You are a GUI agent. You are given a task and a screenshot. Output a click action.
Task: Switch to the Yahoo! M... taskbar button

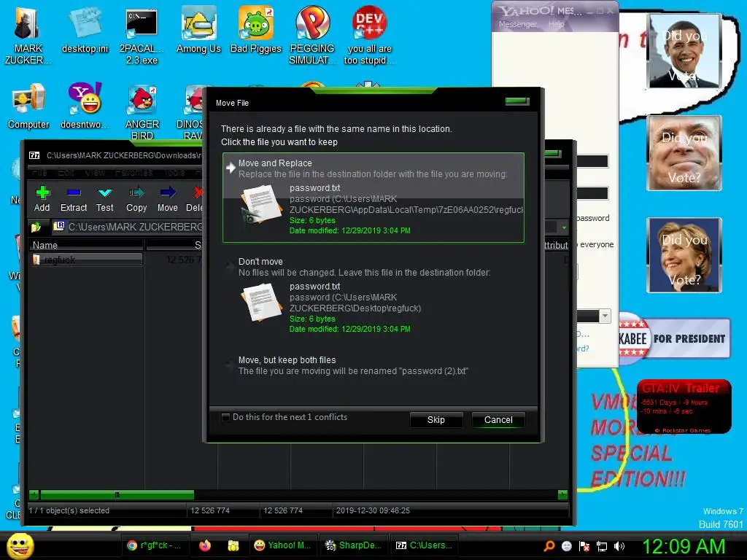pyautogui.click(x=282, y=545)
